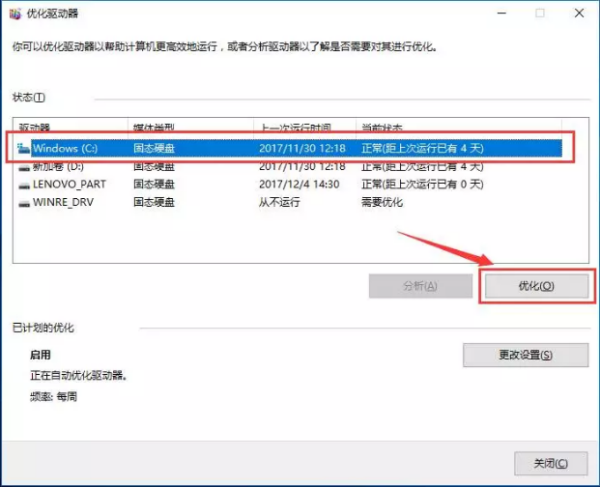Click the Windows (C:) drive icon
Image resolution: width=600 pixels, height=487 pixels.
(24, 148)
